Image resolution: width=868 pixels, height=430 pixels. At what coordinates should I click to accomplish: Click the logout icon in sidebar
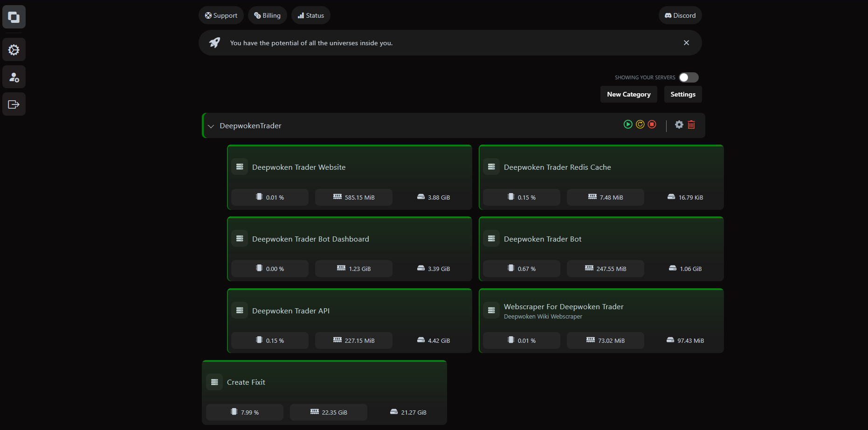click(14, 104)
